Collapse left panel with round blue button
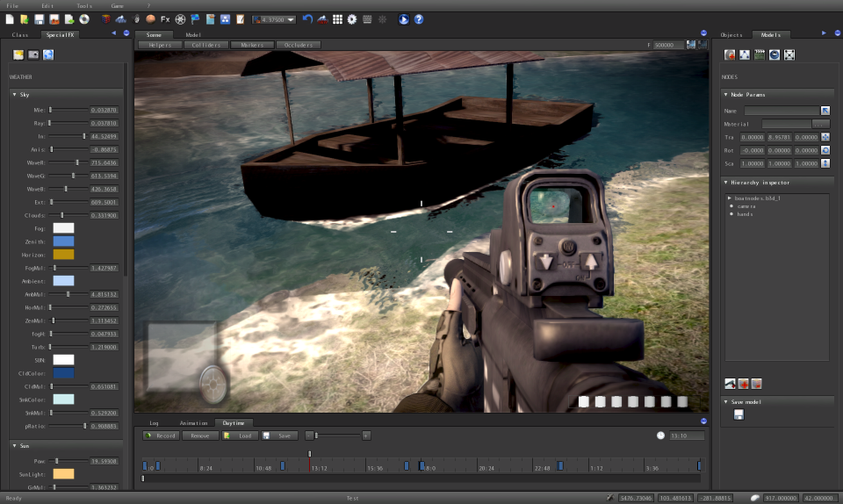This screenshot has width=843, height=504. (x=126, y=33)
